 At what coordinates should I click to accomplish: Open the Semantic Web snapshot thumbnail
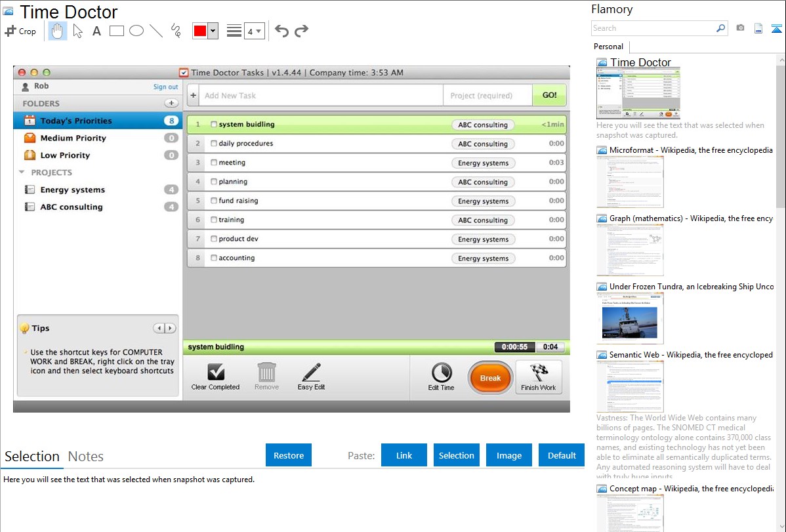point(630,386)
